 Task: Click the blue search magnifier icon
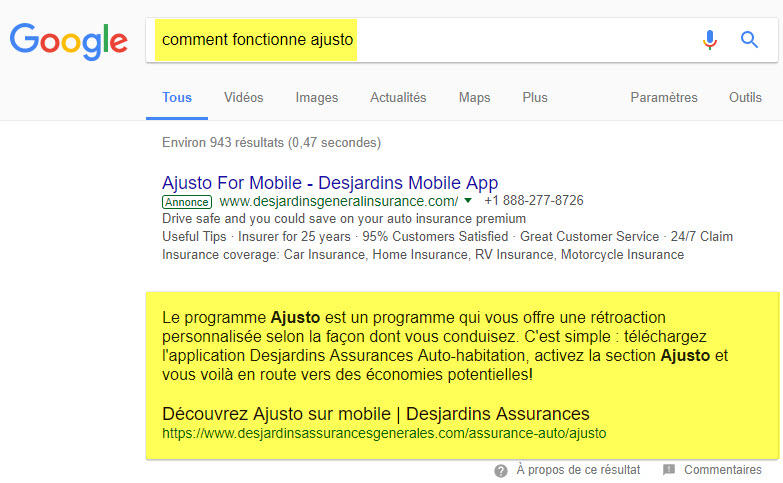point(749,39)
